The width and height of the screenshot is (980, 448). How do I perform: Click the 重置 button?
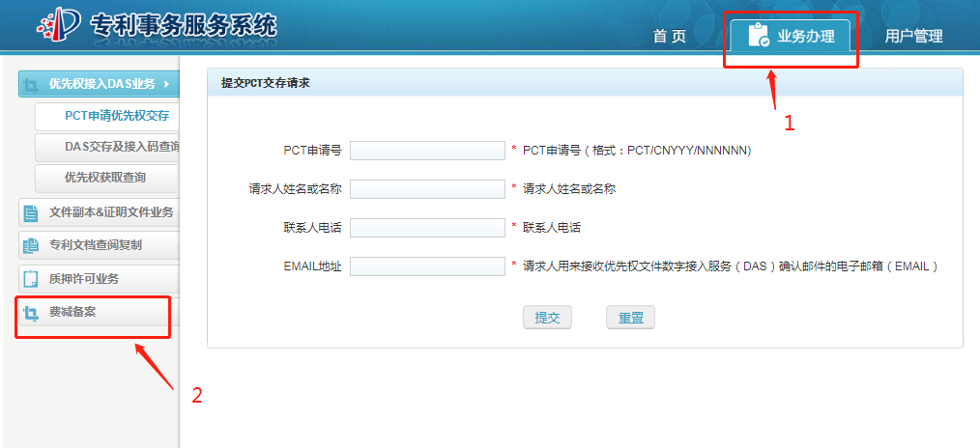point(631,318)
